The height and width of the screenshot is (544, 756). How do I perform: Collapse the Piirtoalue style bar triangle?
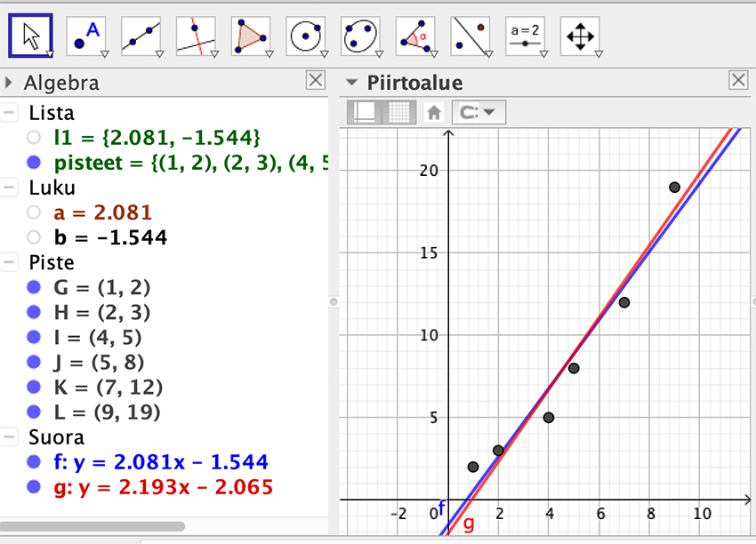(x=352, y=83)
